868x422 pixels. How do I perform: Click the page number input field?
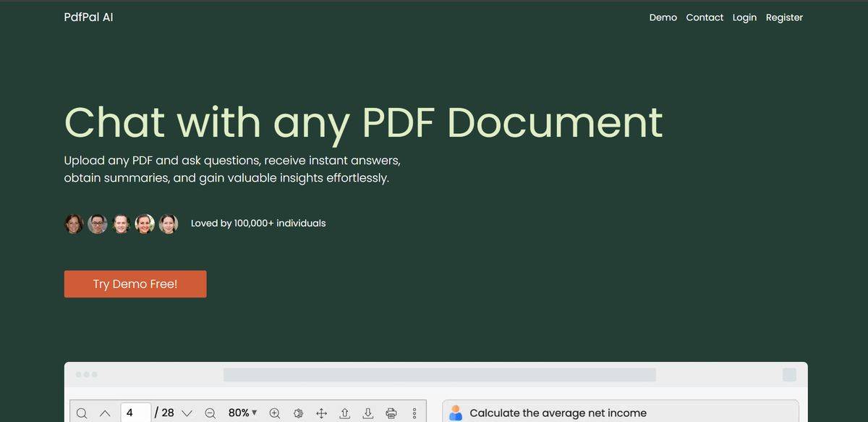point(135,413)
